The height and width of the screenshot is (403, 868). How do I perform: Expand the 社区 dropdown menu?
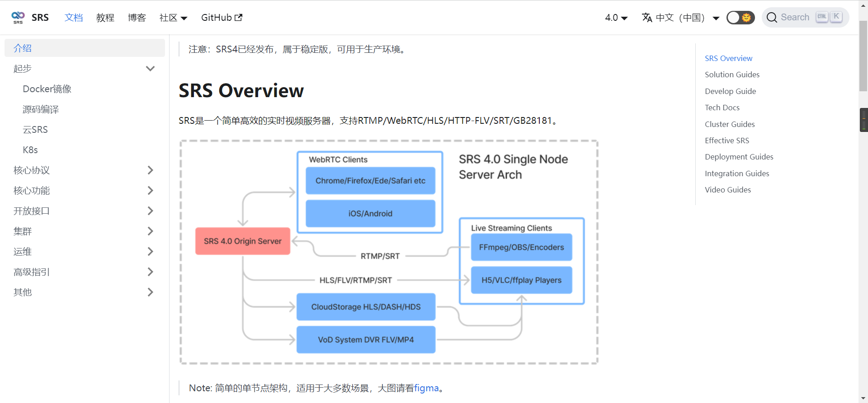173,18
